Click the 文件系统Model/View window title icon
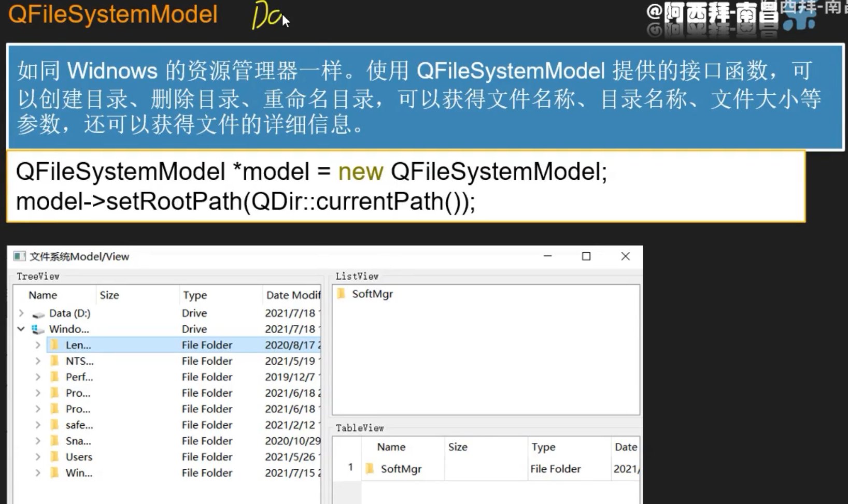This screenshot has width=848, height=504. [20, 256]
